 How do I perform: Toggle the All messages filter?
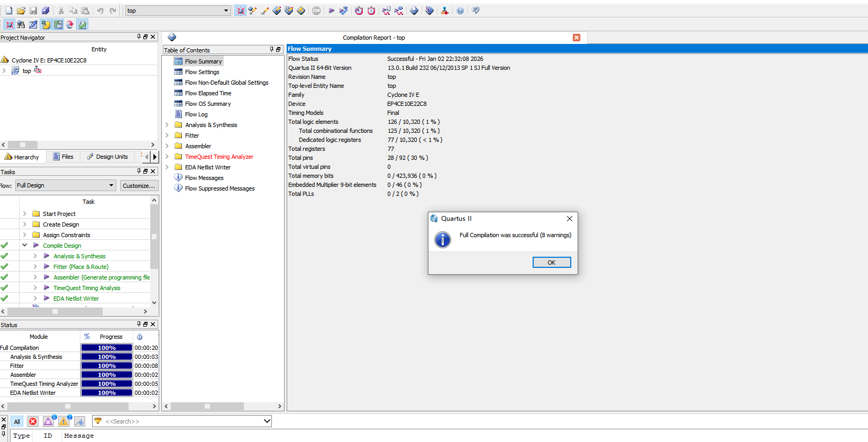(17, 421)
